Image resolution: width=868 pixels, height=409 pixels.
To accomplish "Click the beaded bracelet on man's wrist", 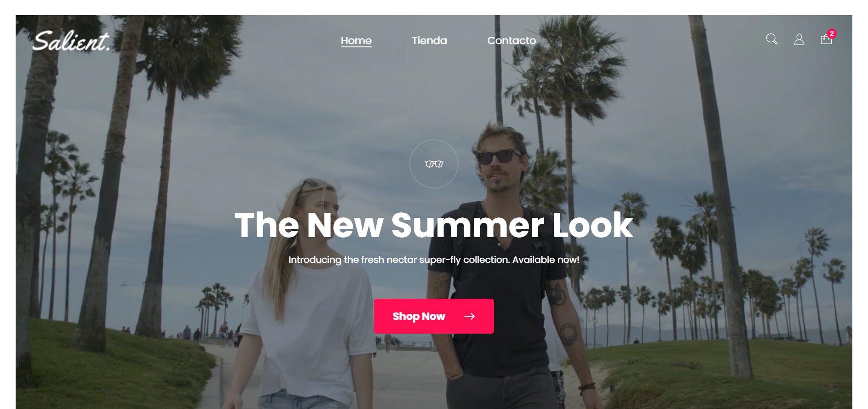I will pos(586,388).
